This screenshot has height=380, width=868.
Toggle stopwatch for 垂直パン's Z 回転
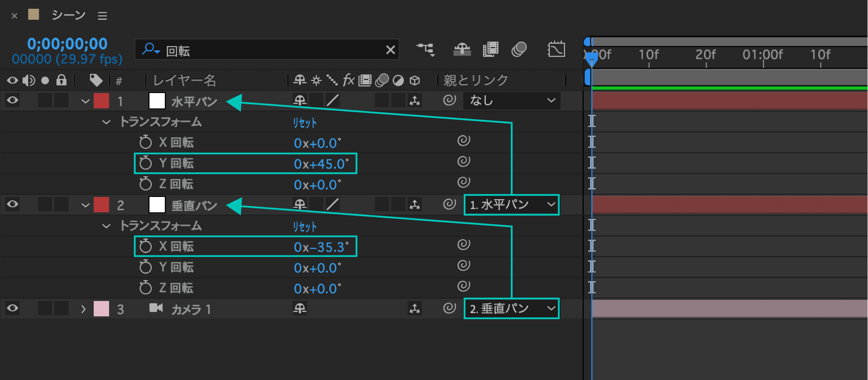(x=146, y=288)
